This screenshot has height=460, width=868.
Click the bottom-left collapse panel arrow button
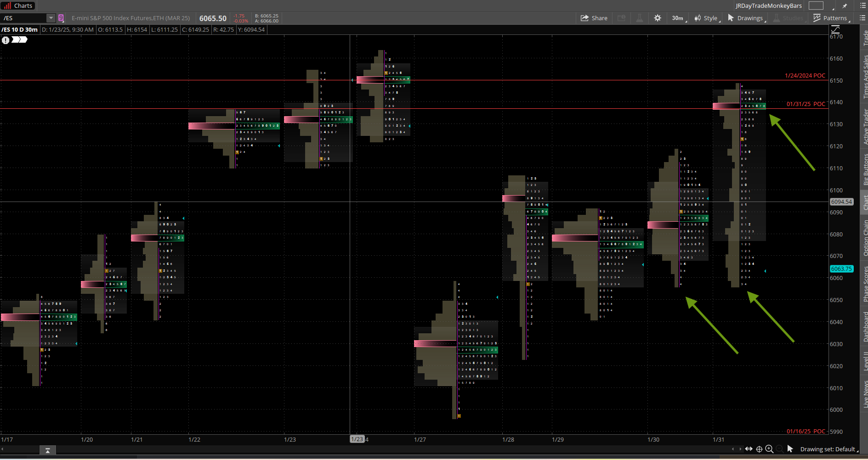48,450
